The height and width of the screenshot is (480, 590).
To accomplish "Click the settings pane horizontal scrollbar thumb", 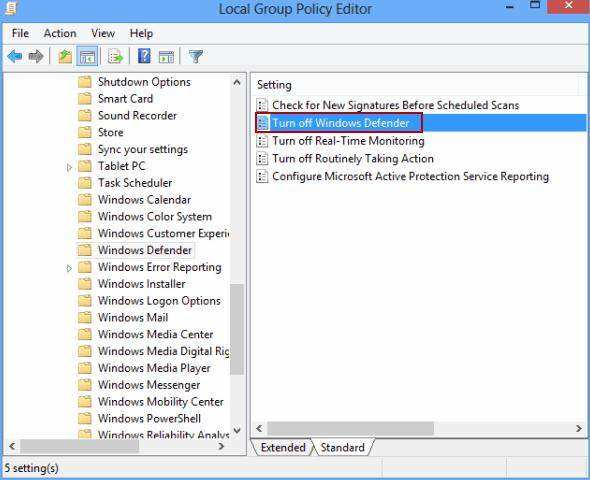I will (x=350, y=428).
